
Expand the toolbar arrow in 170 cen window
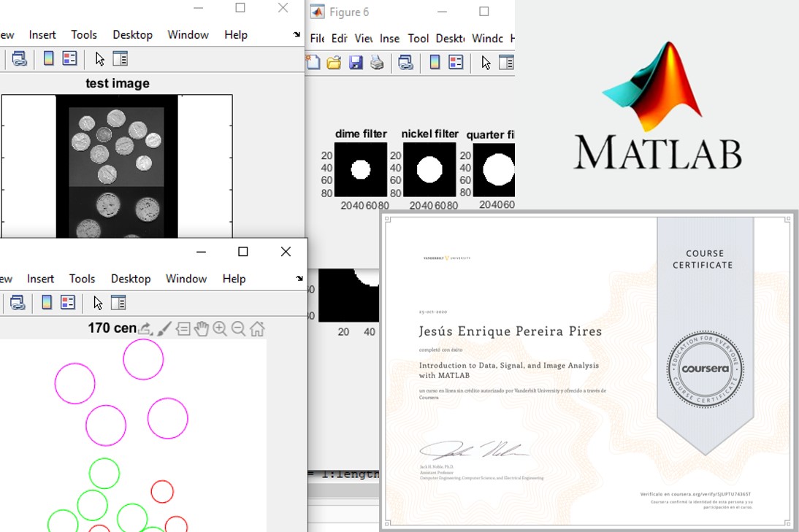tap(299, 278)
